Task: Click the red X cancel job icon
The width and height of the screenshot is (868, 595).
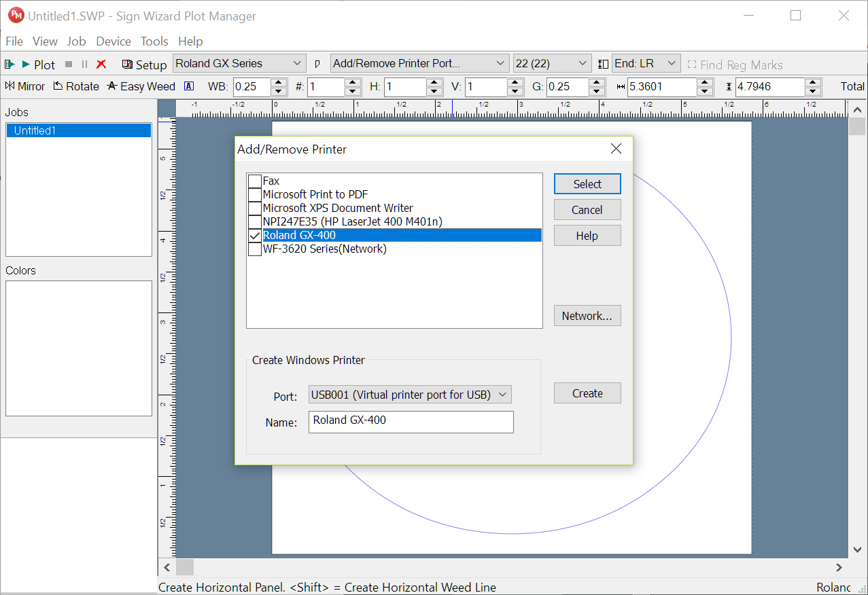Action: [101, 65]
